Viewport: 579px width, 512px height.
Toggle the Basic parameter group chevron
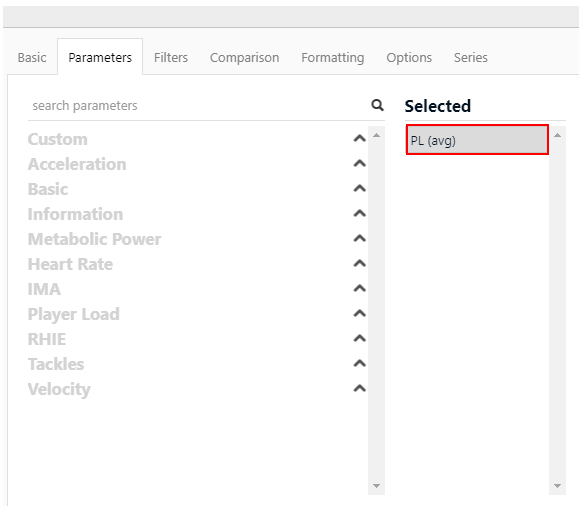pyautogui.click(x=359, y=189)
